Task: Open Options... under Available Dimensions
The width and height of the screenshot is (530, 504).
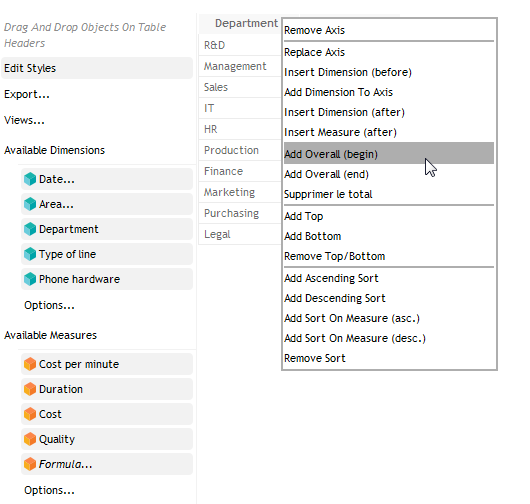Action: click(x=49, y=305)
